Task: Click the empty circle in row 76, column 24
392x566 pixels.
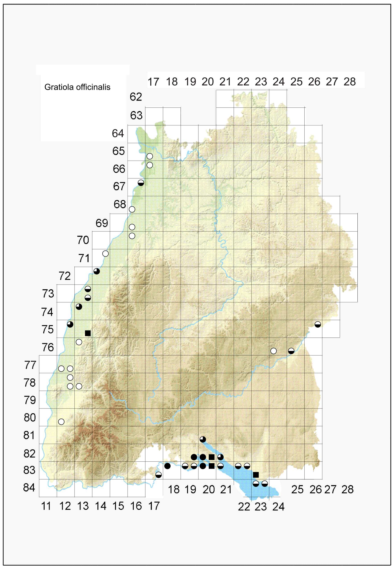Action: pyautogui.click(x=273, y=351)
